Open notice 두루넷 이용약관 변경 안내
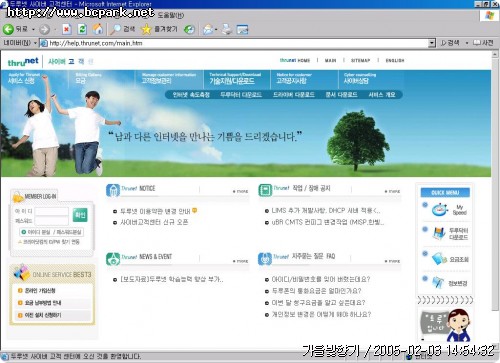This screenshot has width=500, height=363. [x=155, y=211]
